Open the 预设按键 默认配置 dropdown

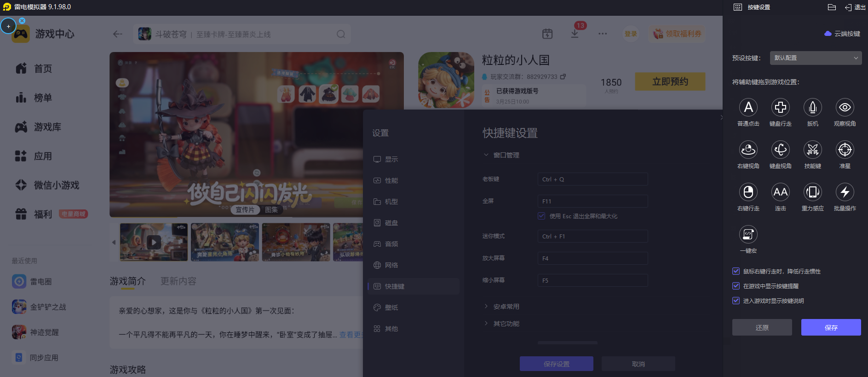(815, 58)
